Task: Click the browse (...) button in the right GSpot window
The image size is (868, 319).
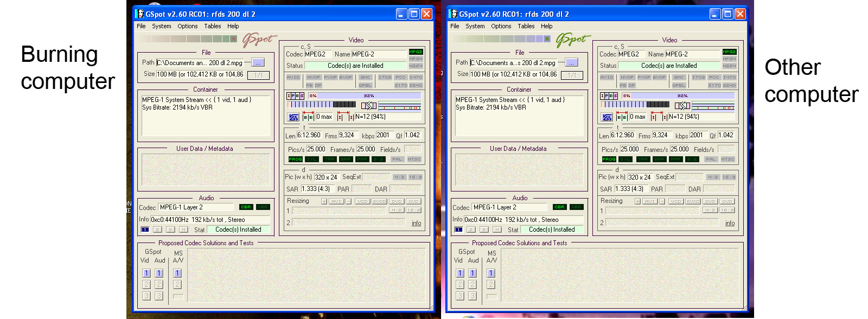Action: 572,62
